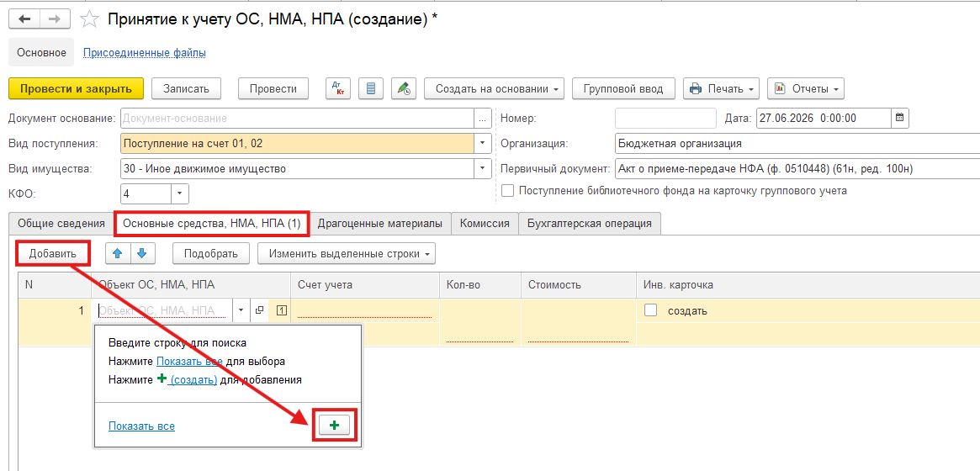The width and height of the screenshot is (980, 471).
Task: Click the Стоимость column header
Action: (578, 285)
